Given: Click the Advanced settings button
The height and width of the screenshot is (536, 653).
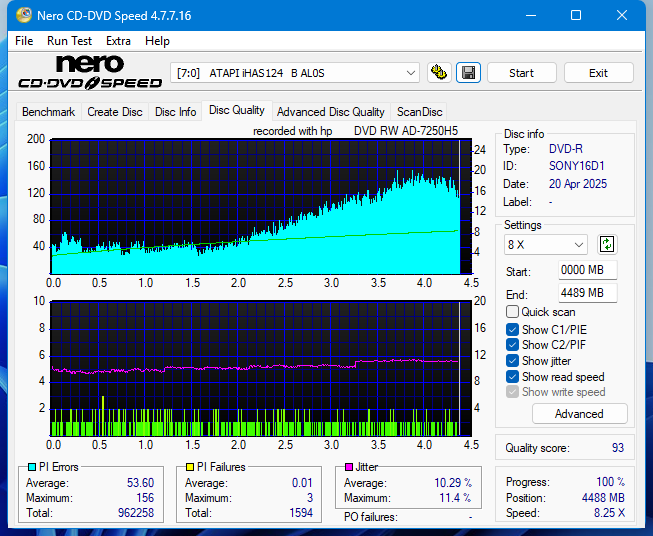Looking at the screenshot, I should 579,414.
